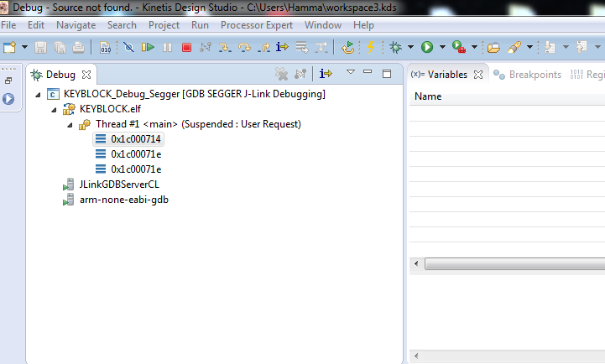Open the Processor Expert menu
Screen dimensions: 605x364
[x=257, y=25]
